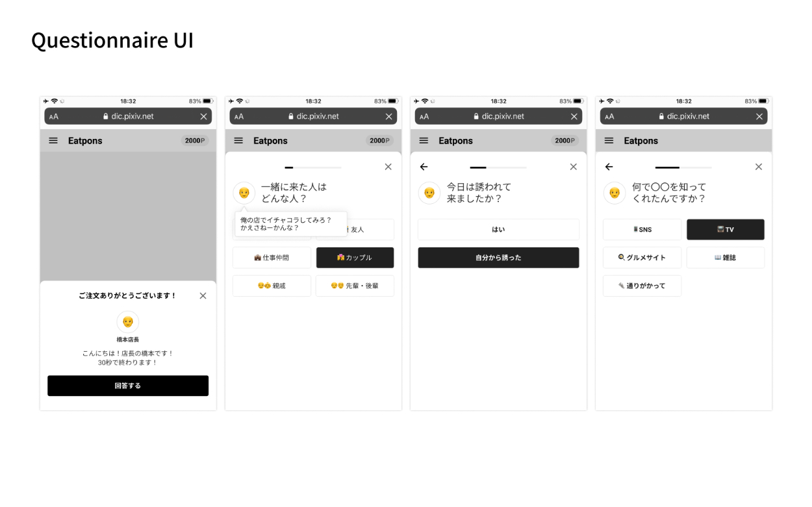Close the 一緒に来た人 questionnaire sheet
The image size is (812, 507).
388,167
